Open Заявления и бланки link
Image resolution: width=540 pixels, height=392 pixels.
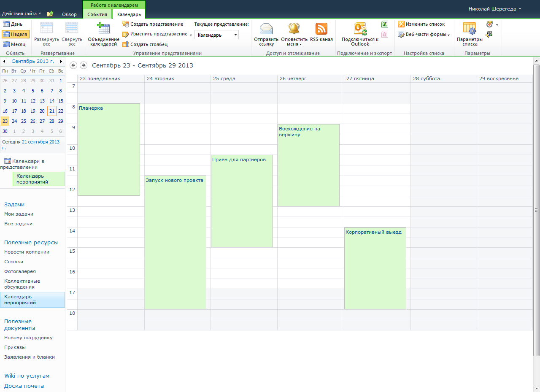(x=30, y=357)
